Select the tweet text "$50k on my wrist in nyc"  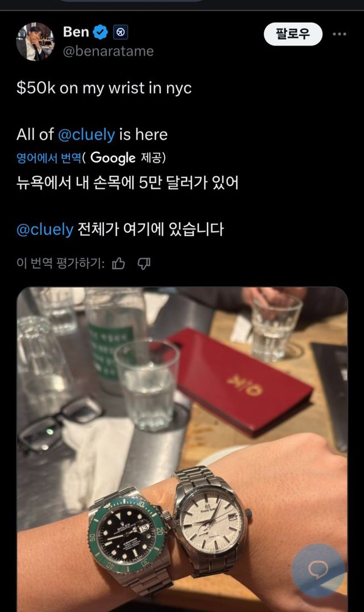coord(104,88)
